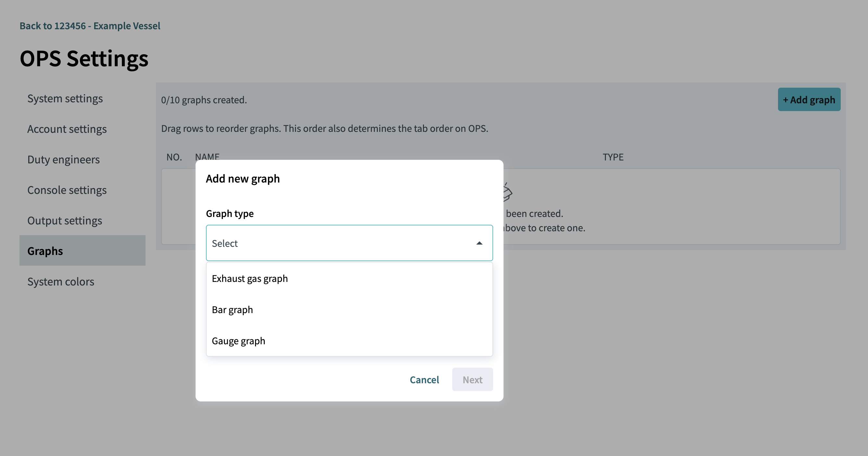Click the NAME column header

pyautogui.click(x=207, y=156)
